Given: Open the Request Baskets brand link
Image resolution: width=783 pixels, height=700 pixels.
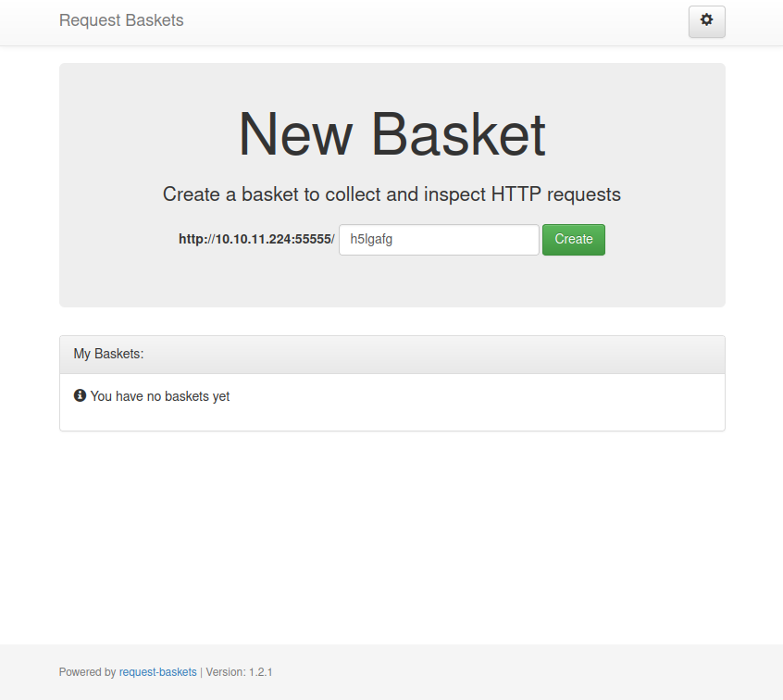Looking at the screenshot, I should pyautogui.click(x=121, y=20).
